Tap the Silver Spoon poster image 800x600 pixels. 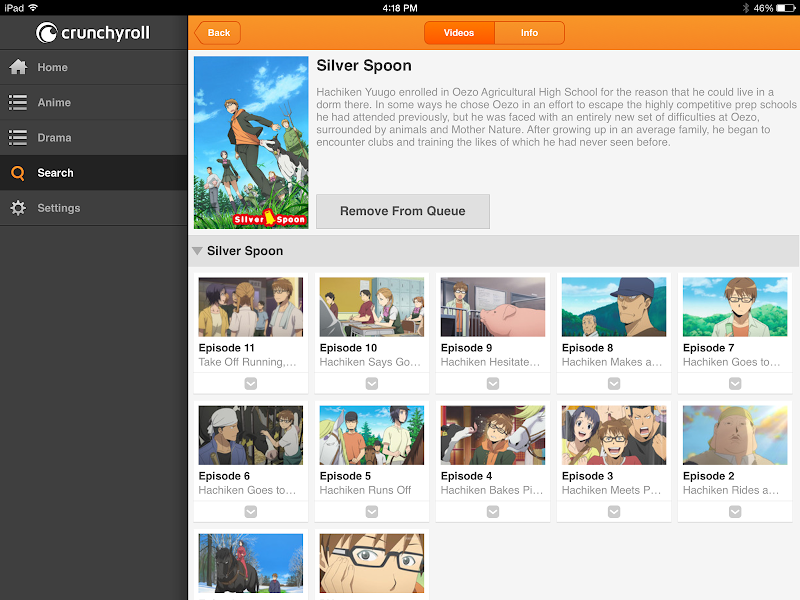click(x=251, y=142)
